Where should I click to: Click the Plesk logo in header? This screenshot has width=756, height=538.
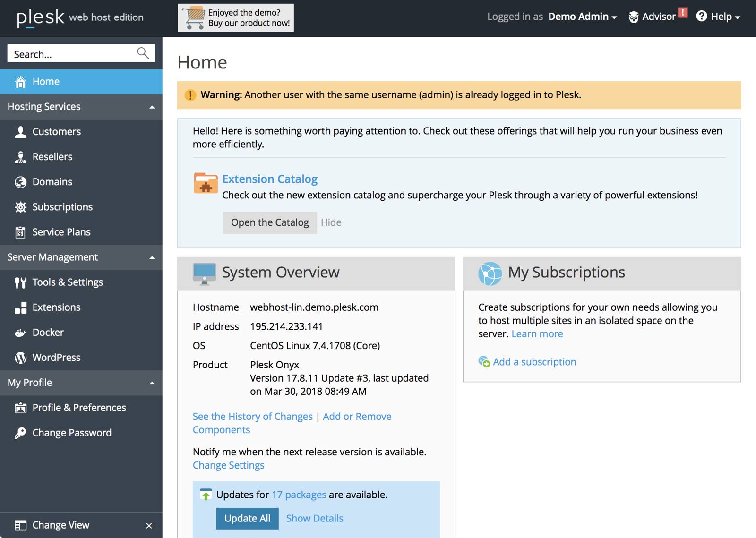(41, 17)
